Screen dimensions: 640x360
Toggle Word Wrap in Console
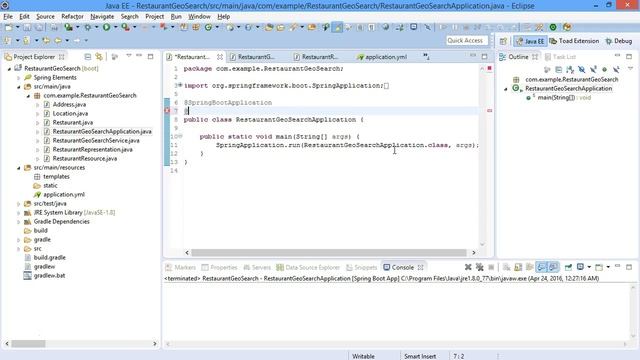[x=529, y=267]
